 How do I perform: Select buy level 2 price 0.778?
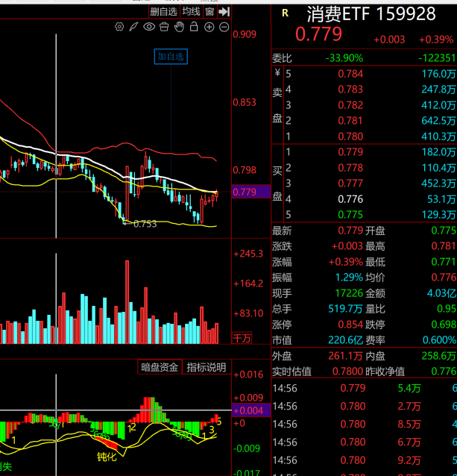[350, 168]
